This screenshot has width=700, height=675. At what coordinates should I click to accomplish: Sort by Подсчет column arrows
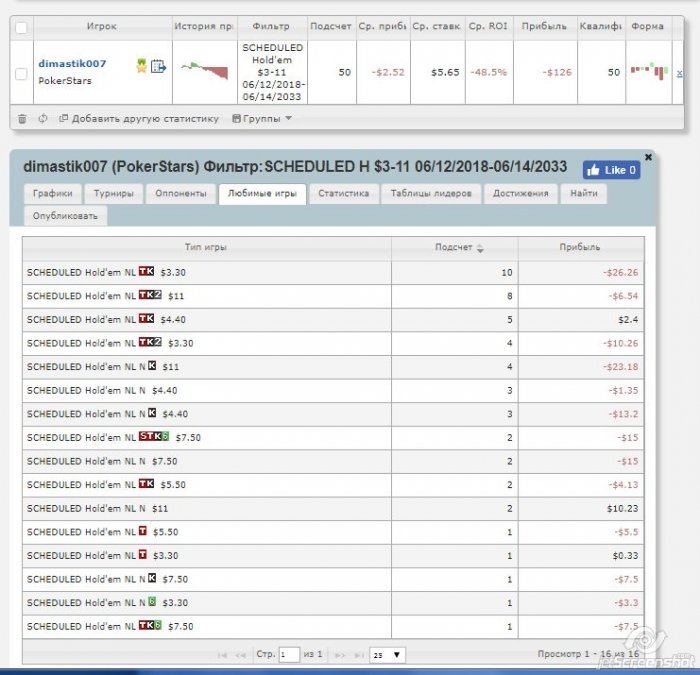click(x=480, y=248)
